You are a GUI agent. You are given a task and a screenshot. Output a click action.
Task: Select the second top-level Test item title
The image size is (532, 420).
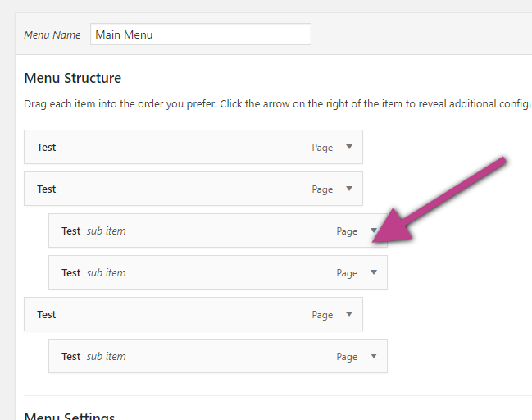47,189
